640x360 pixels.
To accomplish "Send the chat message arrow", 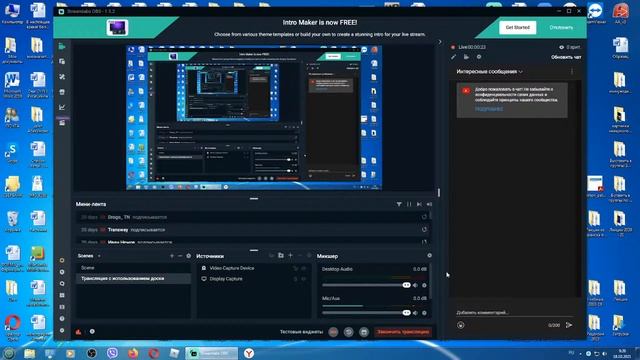I will coord(569,325).
